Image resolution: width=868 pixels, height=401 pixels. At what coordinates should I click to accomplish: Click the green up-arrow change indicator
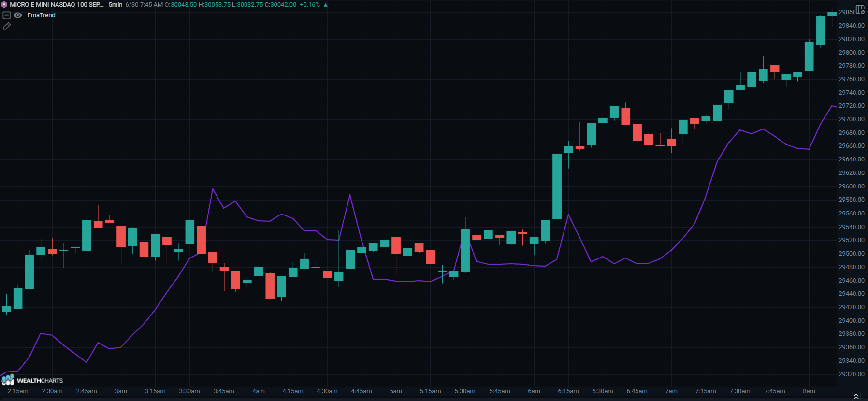point(326,5)
